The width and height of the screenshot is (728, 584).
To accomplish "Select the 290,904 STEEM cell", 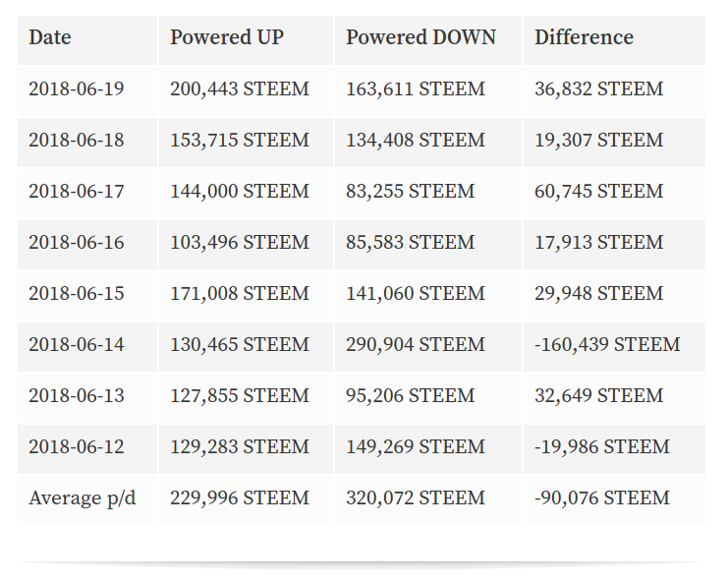I will [x=428, y=347].
